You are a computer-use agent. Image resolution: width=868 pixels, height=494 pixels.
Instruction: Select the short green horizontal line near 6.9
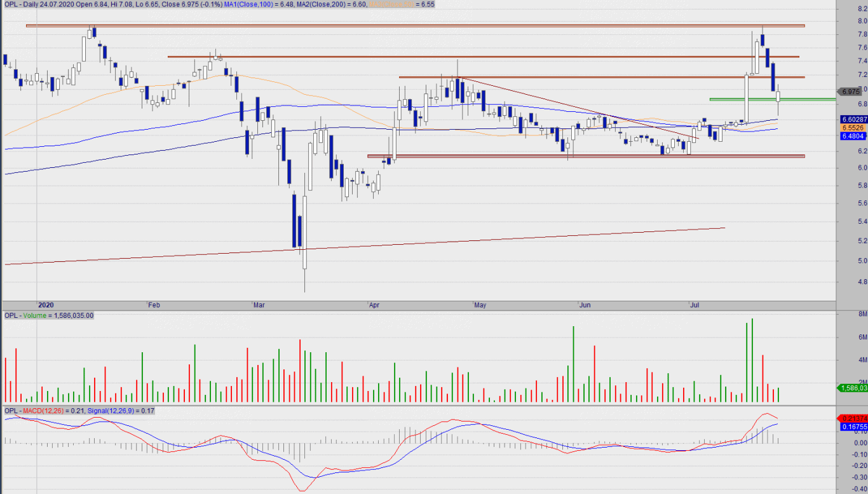coord(772,99)
